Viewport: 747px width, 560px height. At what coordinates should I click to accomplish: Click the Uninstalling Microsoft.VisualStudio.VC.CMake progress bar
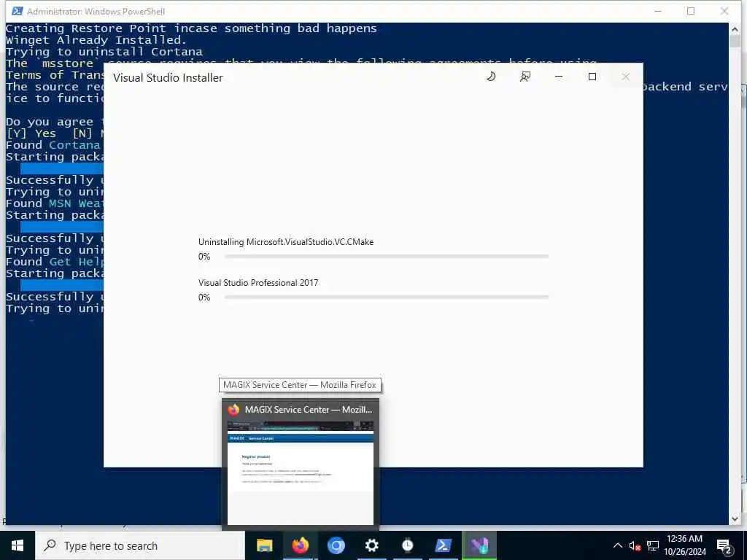[x=387, y=256]
